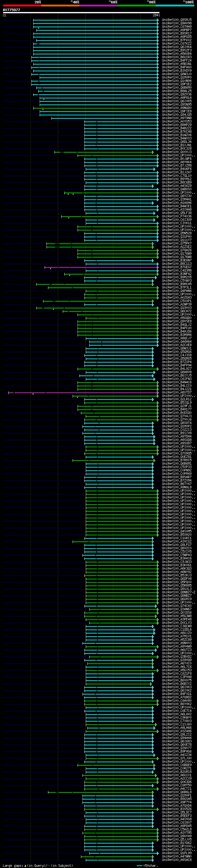Select the UniRef100_C4J3S8 label
197x868 pixels.
click(x=177, y=355)
